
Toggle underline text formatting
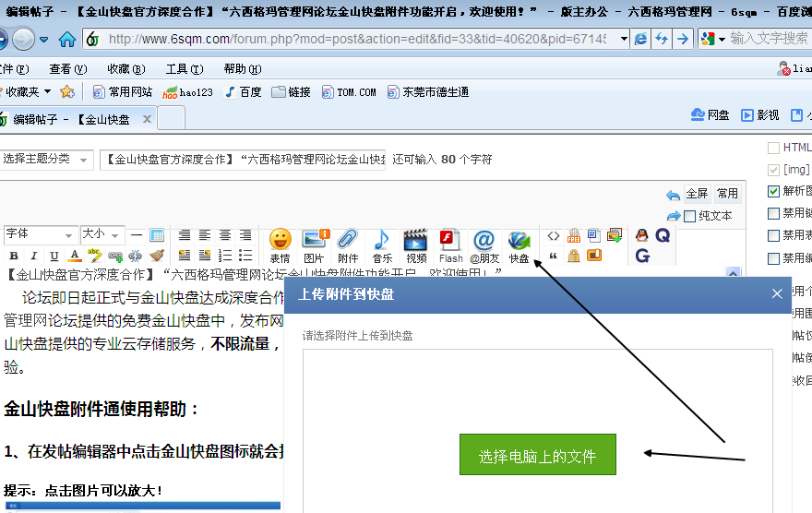pos(54,256)
